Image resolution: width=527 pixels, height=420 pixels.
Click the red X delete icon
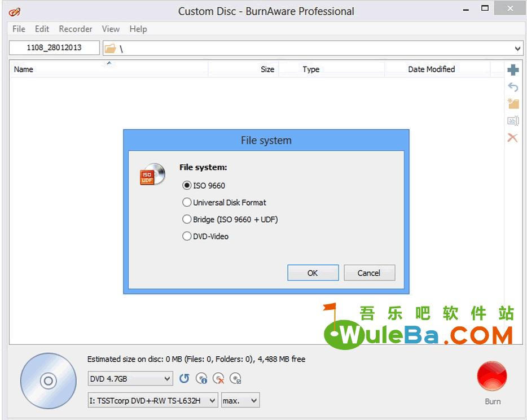click(x=512, y=138)
